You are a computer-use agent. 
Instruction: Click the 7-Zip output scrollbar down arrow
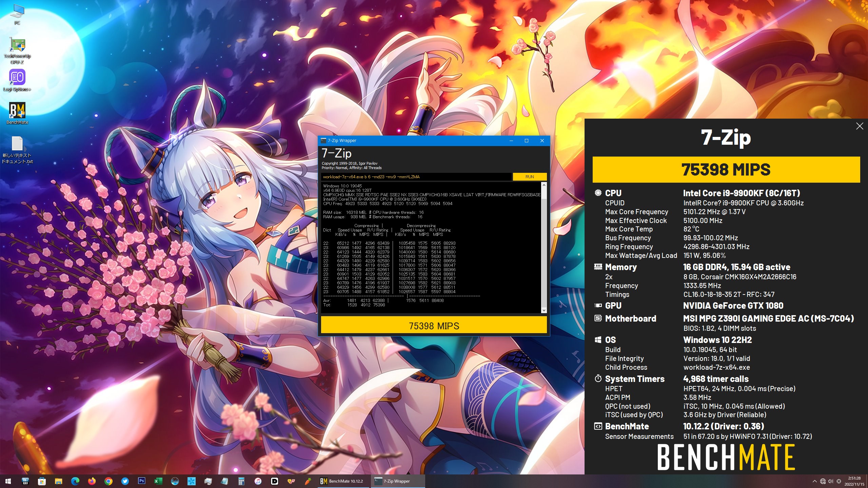tap(544, 310)
